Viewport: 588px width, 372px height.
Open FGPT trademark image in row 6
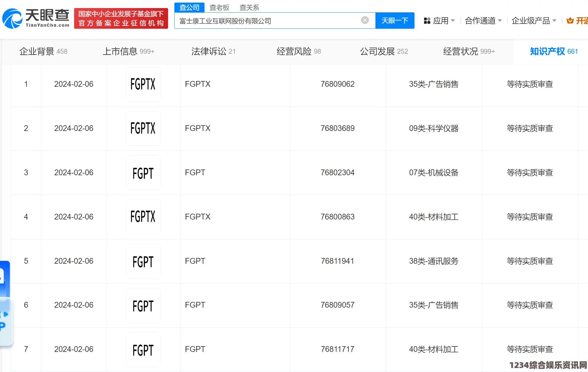click(143, 305)
